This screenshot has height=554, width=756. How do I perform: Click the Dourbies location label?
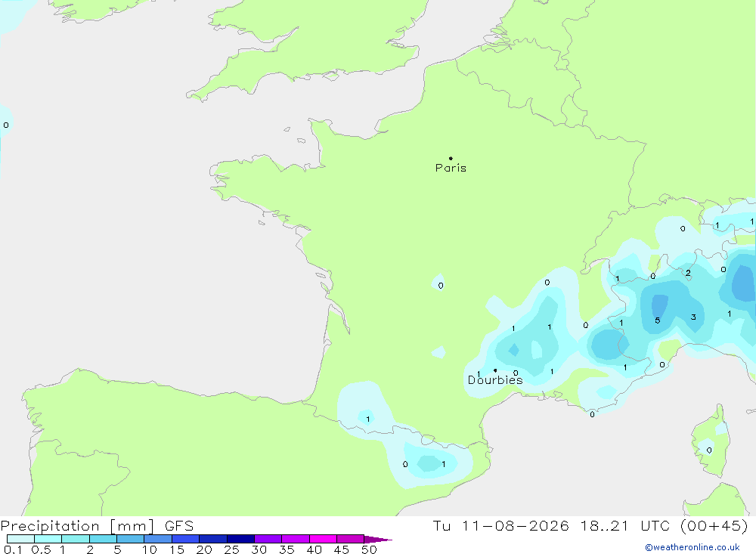click(x=495, y=380)
